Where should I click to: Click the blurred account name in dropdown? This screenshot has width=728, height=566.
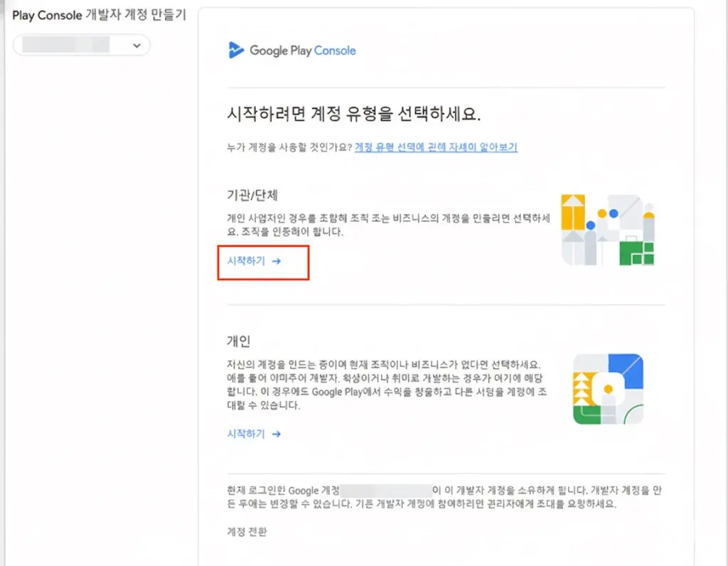[x=66, y=45]
